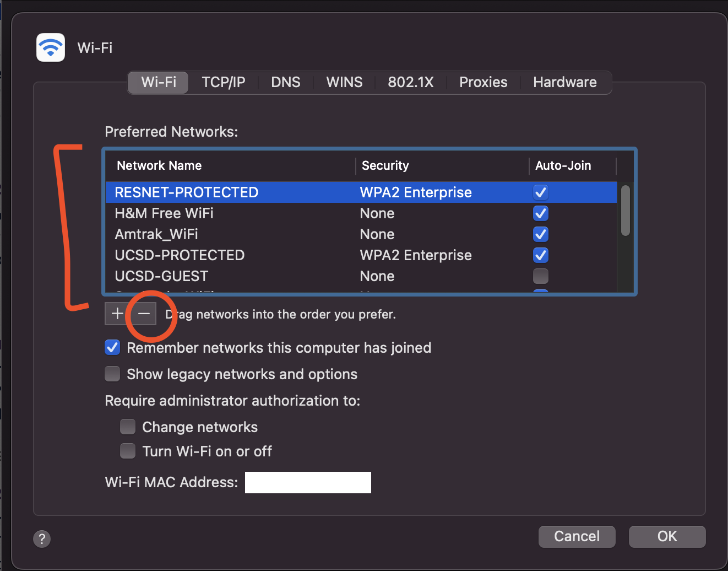Switch to the Hardware tab
The height and width of the screenshot is (571, 728).
[x=564, y=82]
